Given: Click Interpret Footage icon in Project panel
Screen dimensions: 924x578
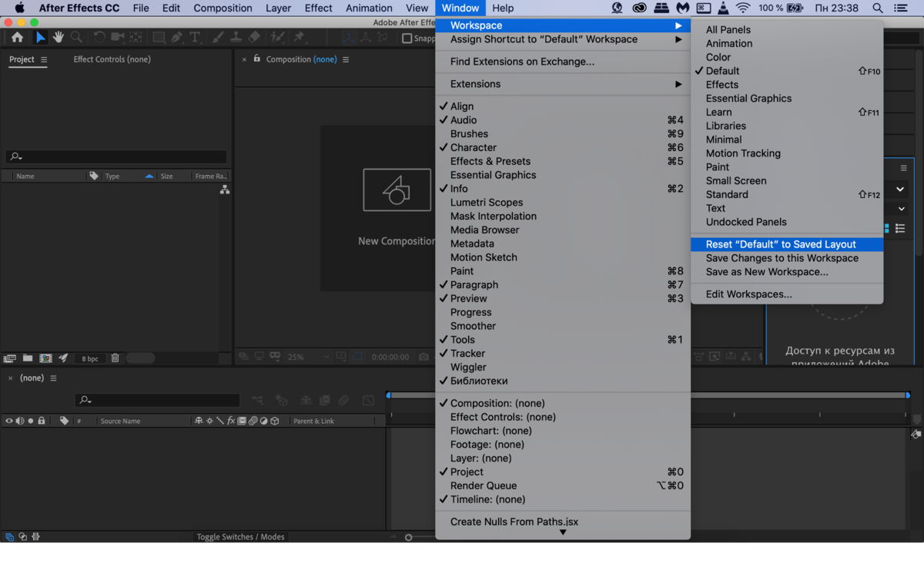Looking at the screenshot, I should tap(9, 358).
